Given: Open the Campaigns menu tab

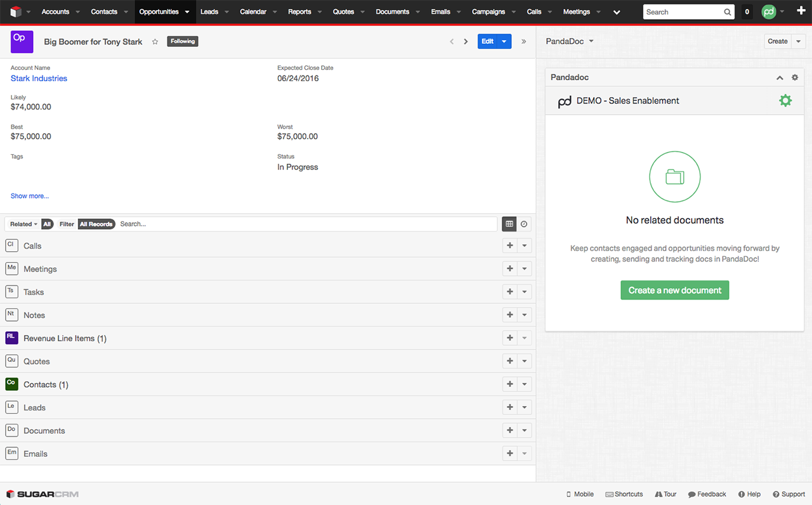Looking at the screenshot, I should point(488,11).
